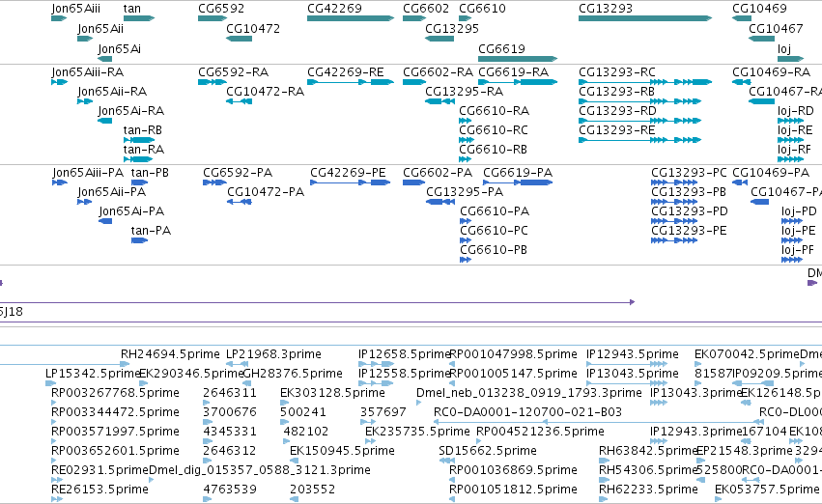Click the CG6592 gene label
The width and height of the screenshot is (822, 504).
click(221, 9)
